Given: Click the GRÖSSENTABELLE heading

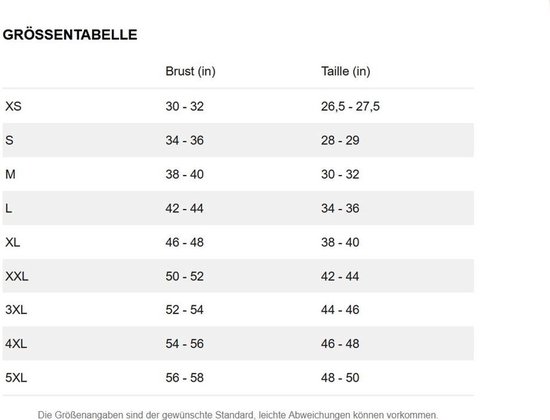Looking at the screenshot, I should coord(70,35).
